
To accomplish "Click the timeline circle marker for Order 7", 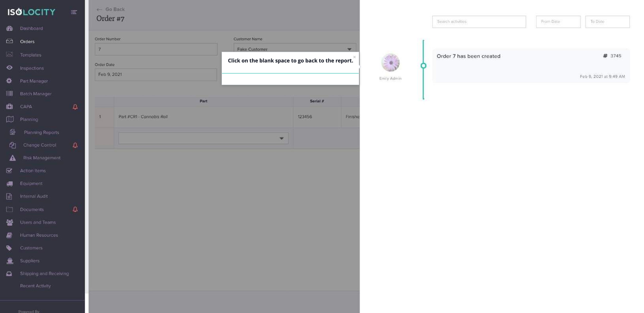I will [423, 66].
